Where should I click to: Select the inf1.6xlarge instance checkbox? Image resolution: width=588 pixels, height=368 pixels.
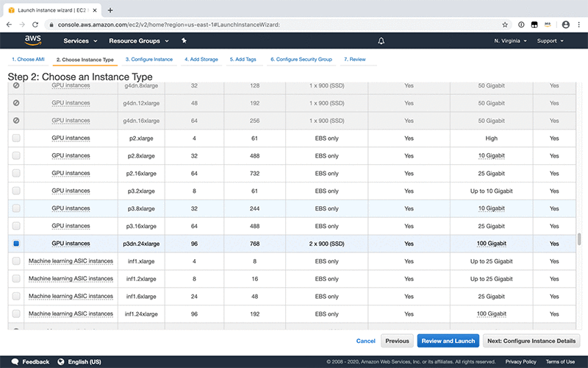(x=16, y=296)
